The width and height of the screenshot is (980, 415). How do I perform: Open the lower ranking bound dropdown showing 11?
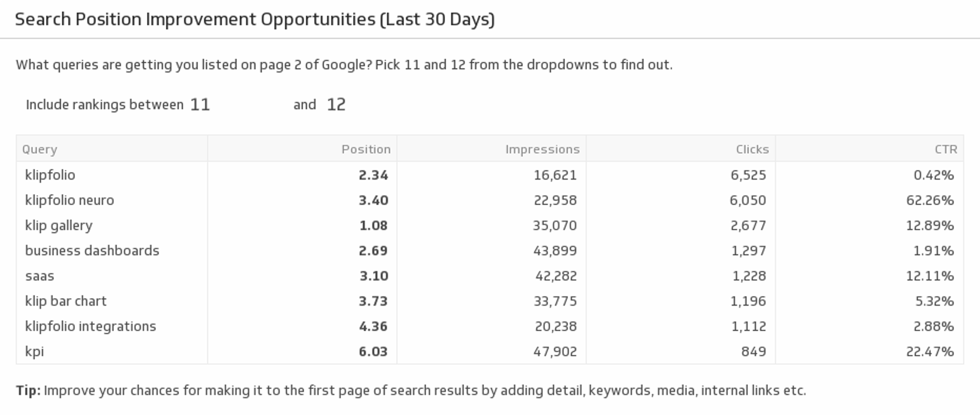click(200, 105)
